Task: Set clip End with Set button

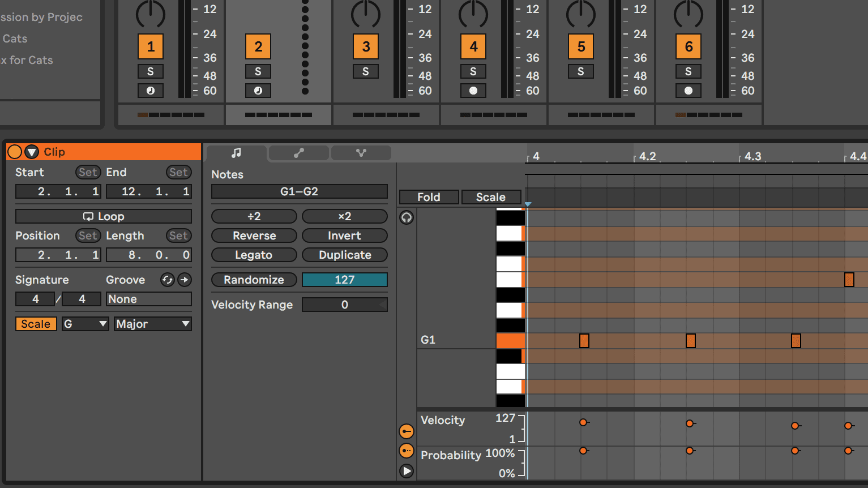Action: (178, 172)
